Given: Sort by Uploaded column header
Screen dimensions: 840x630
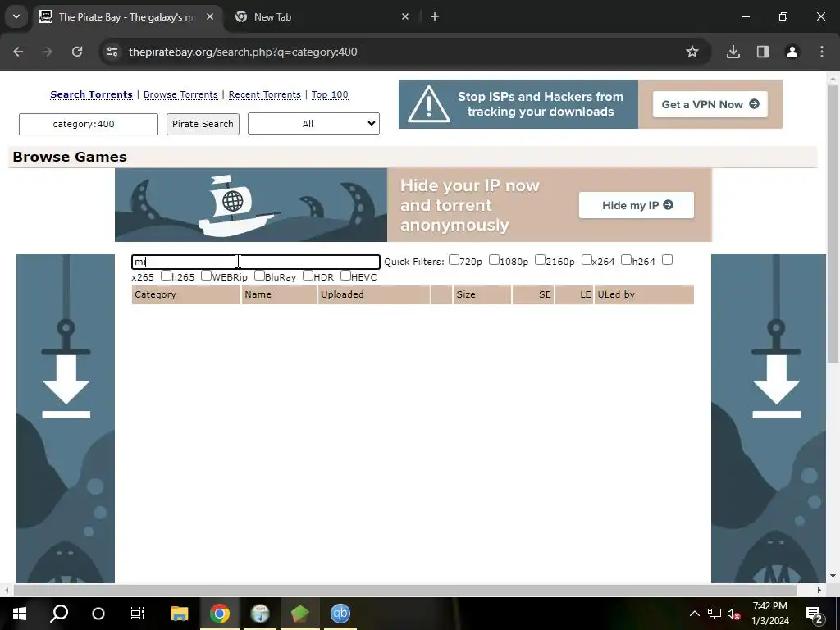Looking at the screenshot, I should coord(374,294).
